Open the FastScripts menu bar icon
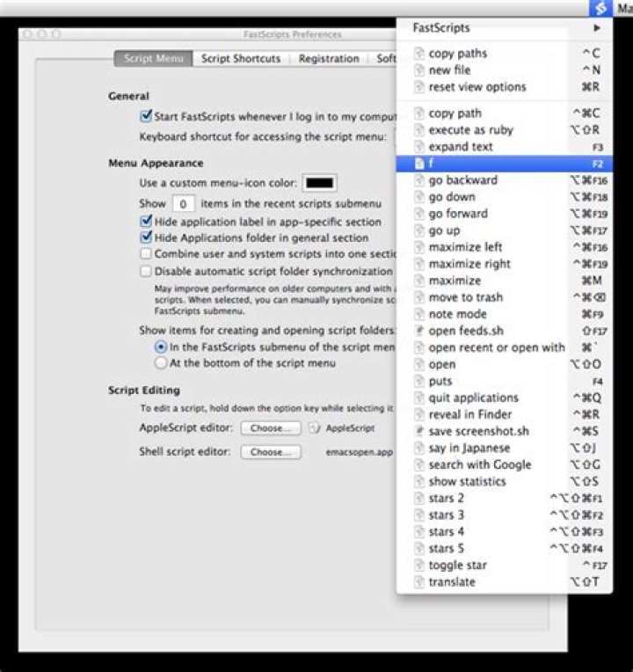This screenshot has width=633, height=672. point(600,8)
